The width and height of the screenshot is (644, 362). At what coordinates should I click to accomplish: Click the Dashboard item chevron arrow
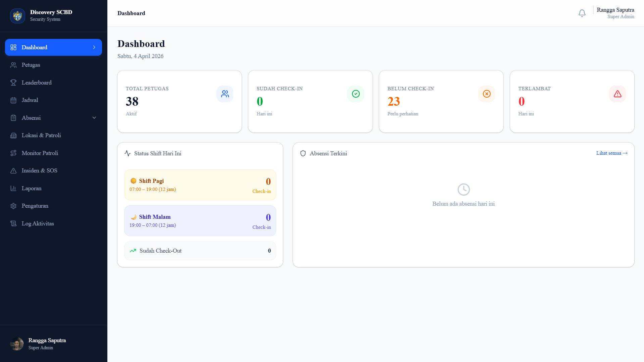(x=94, y=47)
